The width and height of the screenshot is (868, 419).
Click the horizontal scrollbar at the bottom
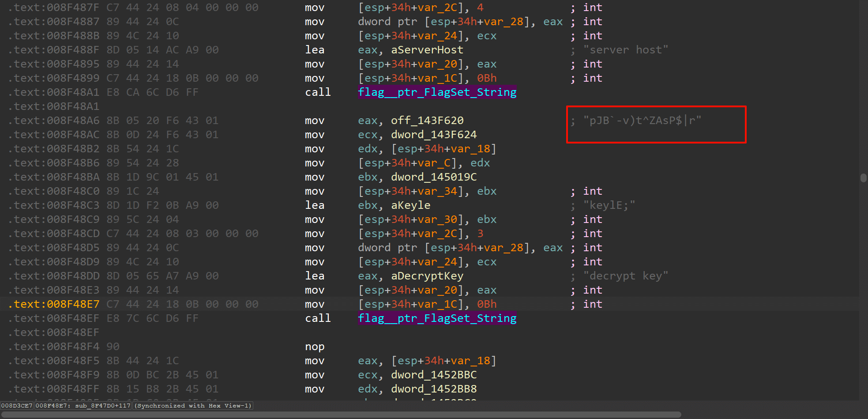(x=340, y=415)
